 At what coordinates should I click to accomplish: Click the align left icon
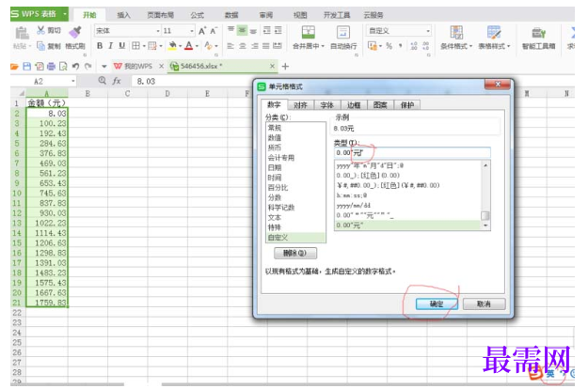pos(231,46)
